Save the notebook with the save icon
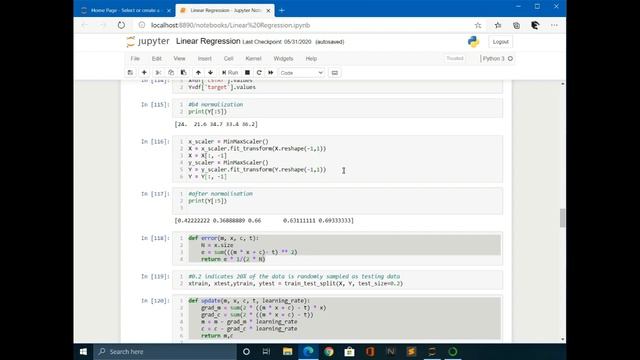The image size is (640, 360). [x=130, y=73]
